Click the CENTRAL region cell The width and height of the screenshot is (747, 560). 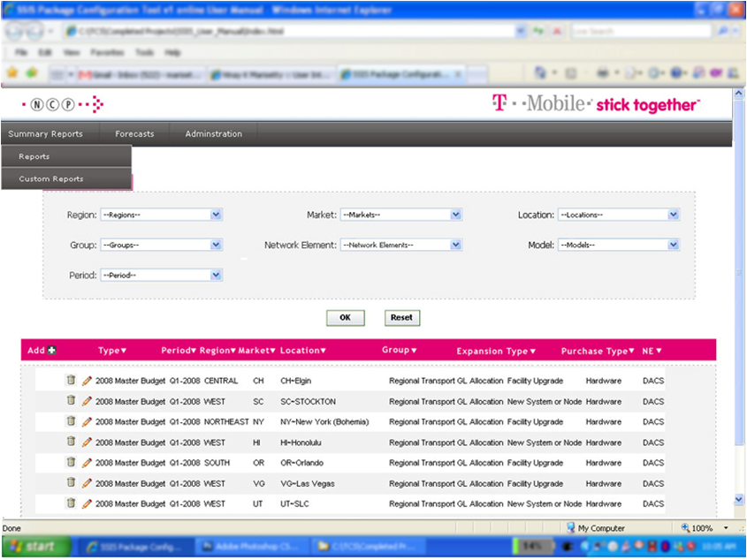pyautogui.click(x=221, y=381)
